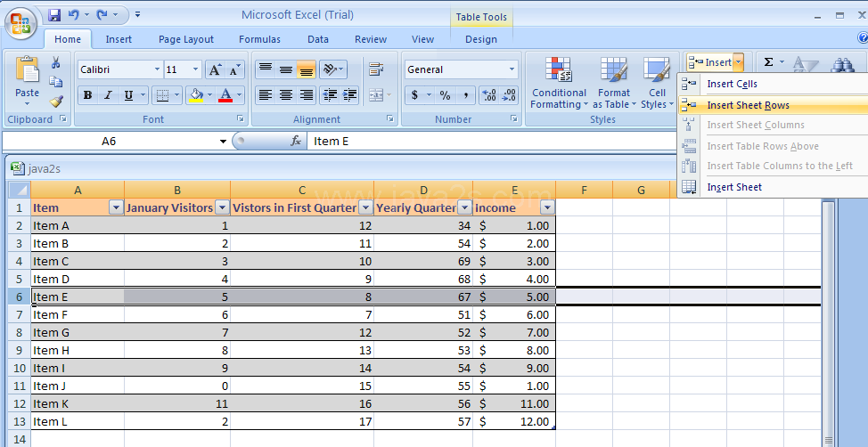The width and height of the screenshot is (868, 447).
Task: Increase indent
Action: click(350, 95)
